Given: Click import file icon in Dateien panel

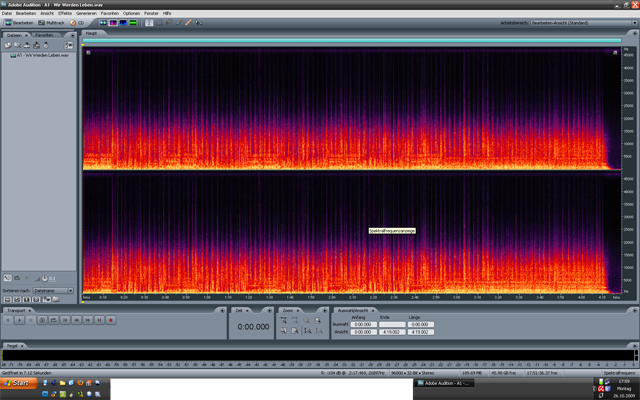Looking at the screenshot, I should [x=8, y=45].
